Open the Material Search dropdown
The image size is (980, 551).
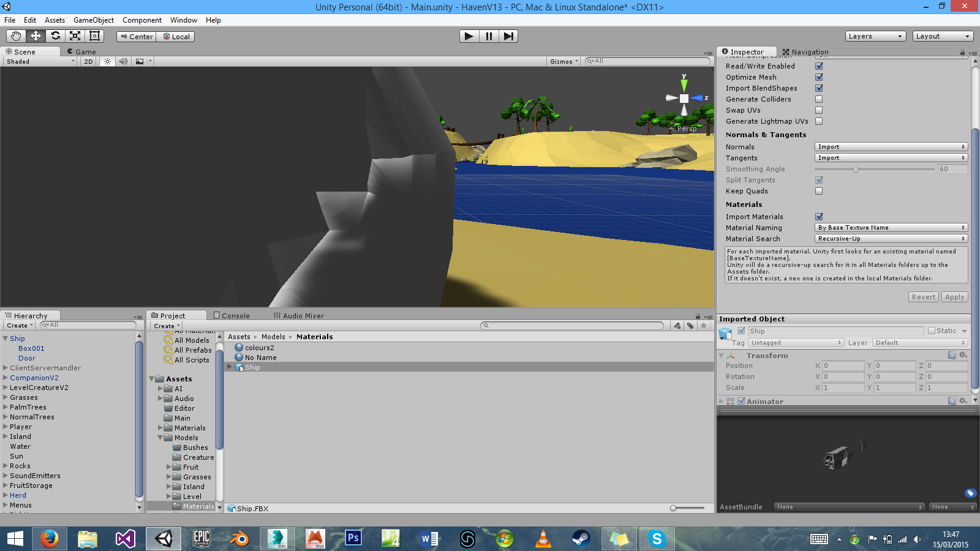[891, 239]
